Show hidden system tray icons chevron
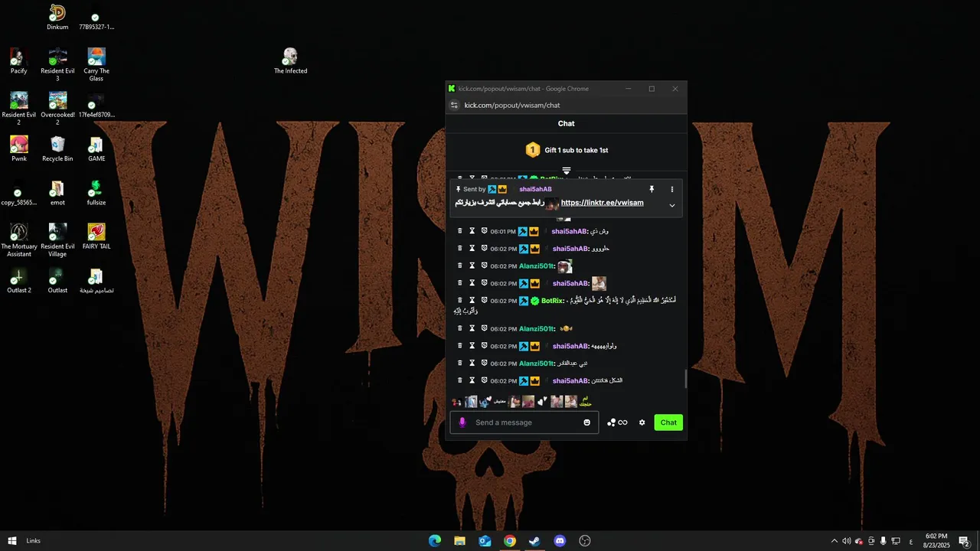980x551 pixels. pos(835,541)
